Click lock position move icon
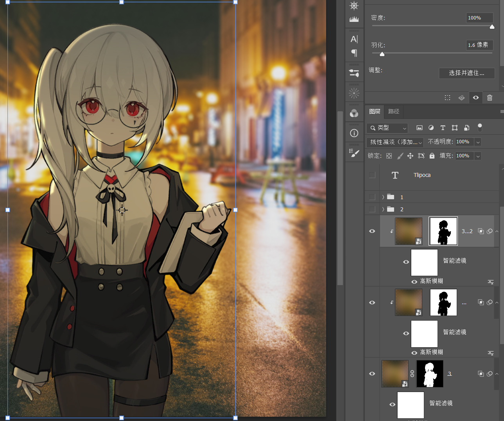This screenshot has width=504, height=421. (x=410, y=156)
